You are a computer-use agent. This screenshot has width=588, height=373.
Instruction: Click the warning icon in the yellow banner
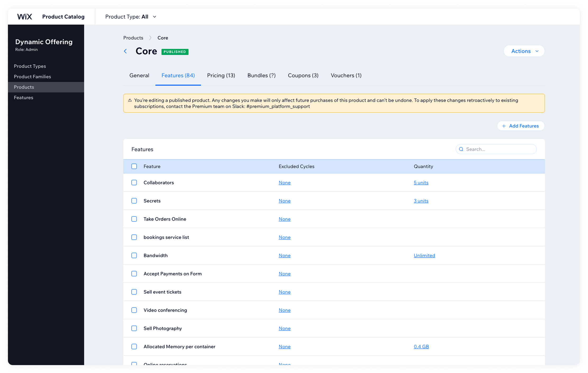point(130,100)
